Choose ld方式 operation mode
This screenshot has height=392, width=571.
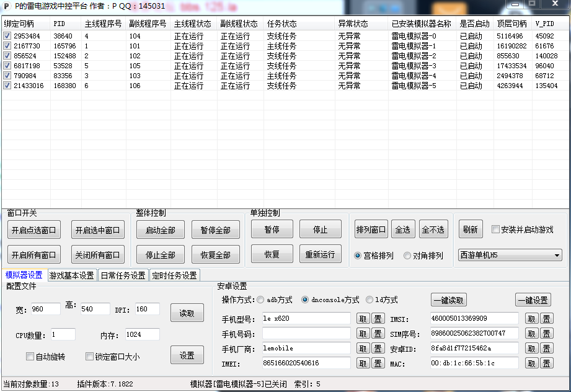click(370, 300)
